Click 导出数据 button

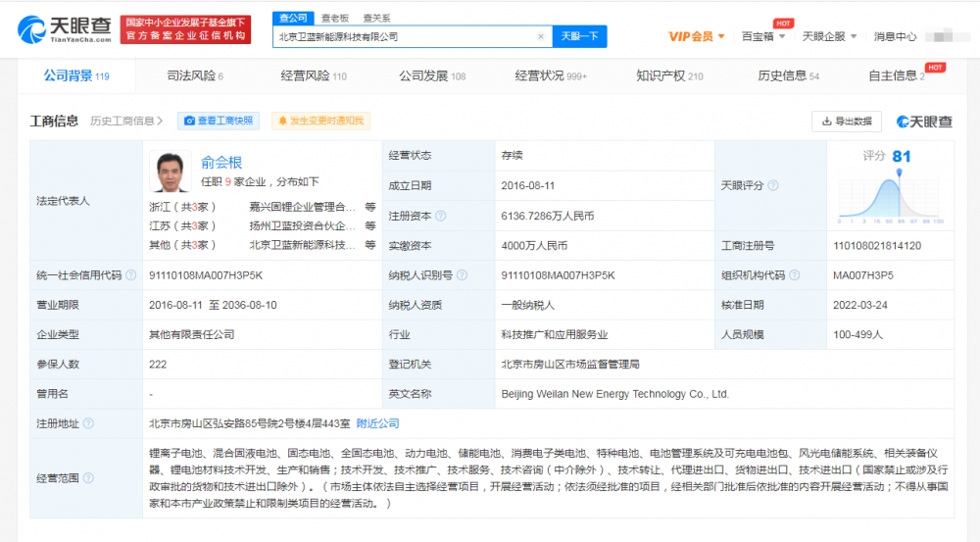click(x=847, y=122)
